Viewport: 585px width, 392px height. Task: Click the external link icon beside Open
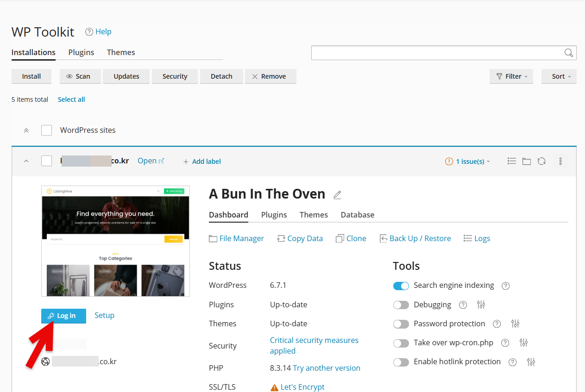(x=162, y=161)
